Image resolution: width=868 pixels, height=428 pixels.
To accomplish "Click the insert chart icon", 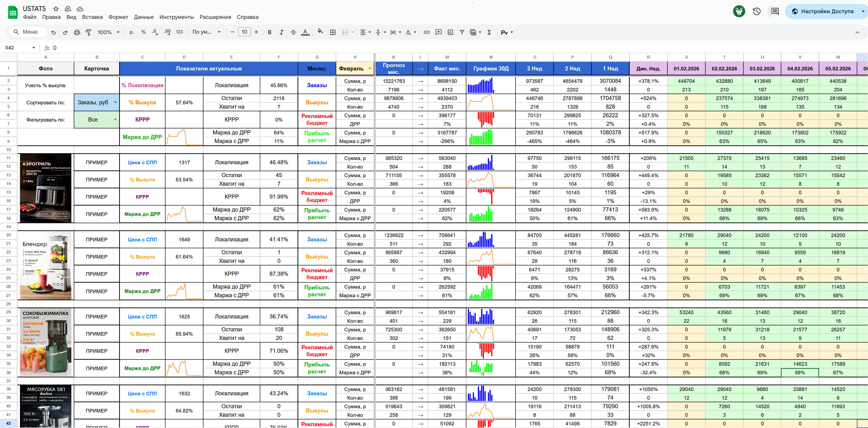I will click(450, 32).
